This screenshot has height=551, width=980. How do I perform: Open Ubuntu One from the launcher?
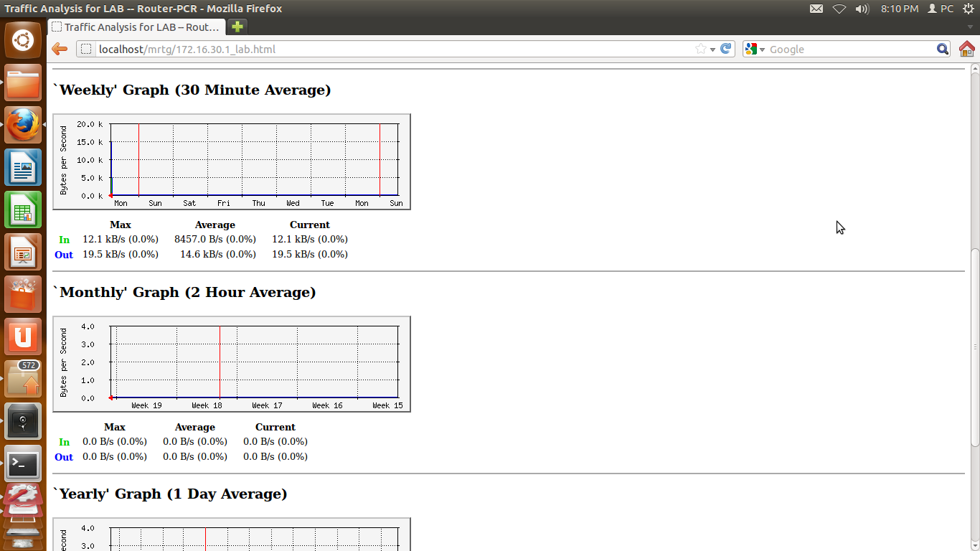click(x=23, y=336)
